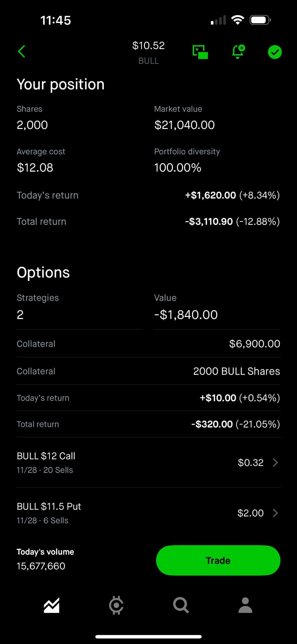Open the search magnifier tab
Image resolution: width=297 pixels, height=644 pixels.
[181, 605]
